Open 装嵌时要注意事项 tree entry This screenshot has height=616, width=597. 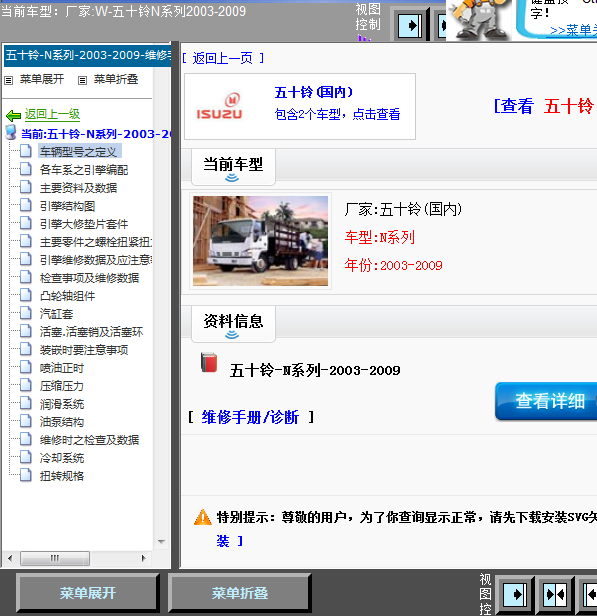point(84,350)
